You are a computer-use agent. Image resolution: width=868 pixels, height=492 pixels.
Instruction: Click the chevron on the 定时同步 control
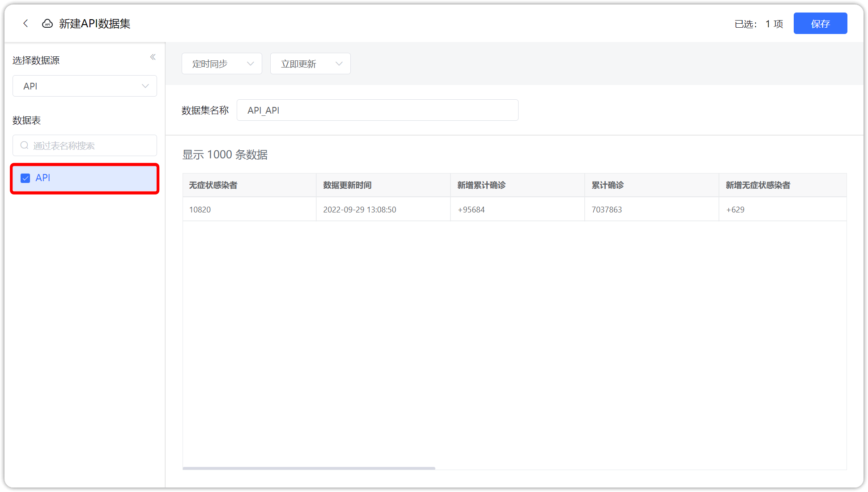(x=250, y=64)
